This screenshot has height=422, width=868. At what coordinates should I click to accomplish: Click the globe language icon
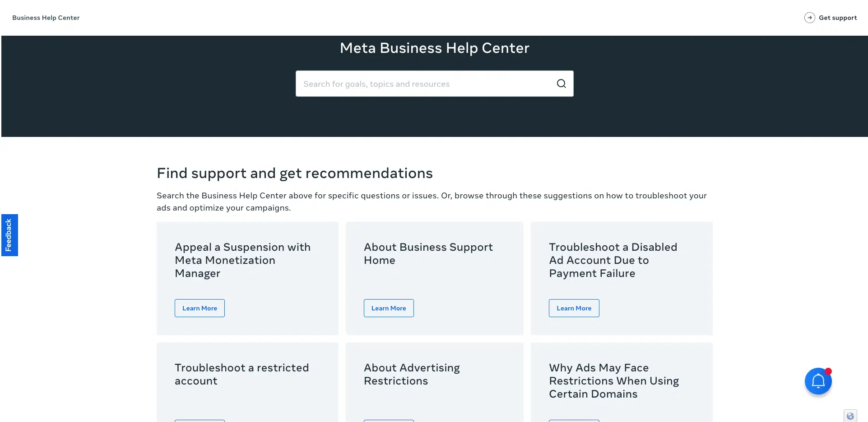coord(850,416)
